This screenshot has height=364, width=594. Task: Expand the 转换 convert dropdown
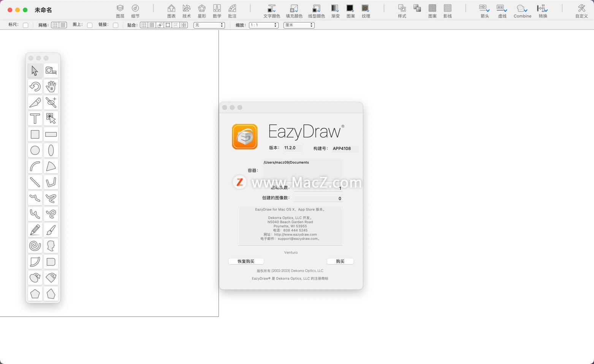543,11
